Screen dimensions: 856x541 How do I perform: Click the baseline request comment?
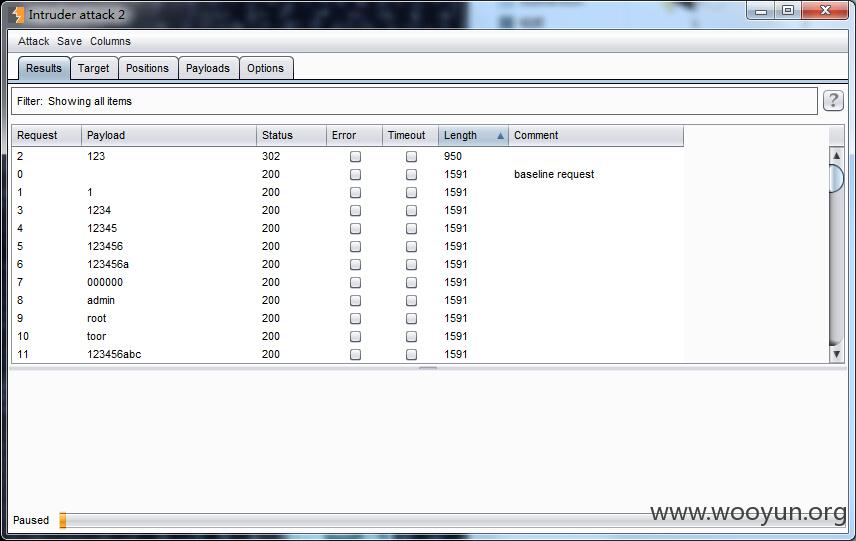(x=554, y=174)
